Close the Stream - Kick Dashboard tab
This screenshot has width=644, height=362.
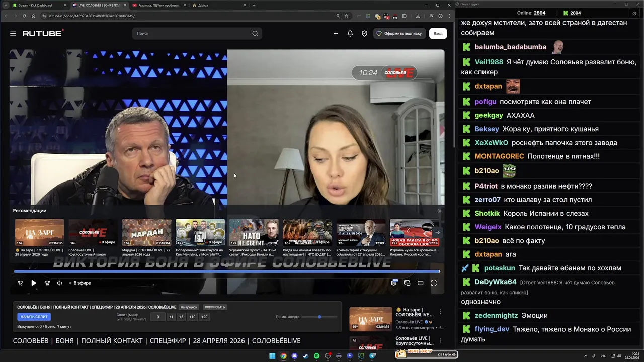coord(65,5)
